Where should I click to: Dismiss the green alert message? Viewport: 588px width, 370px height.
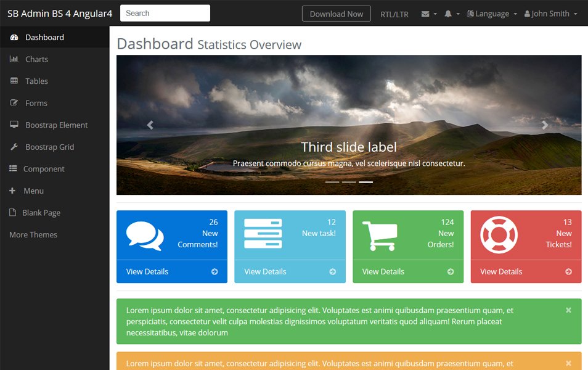point(568,310)
